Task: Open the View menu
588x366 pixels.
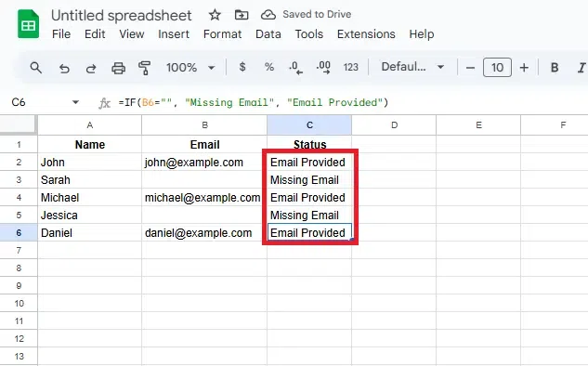Action: tap(132, 34)
